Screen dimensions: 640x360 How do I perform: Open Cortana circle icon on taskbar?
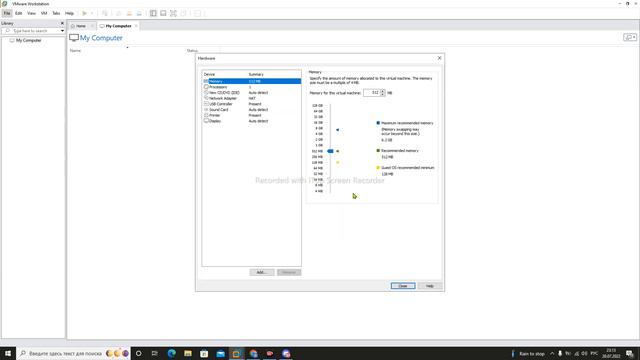click(x=139, y=353)
